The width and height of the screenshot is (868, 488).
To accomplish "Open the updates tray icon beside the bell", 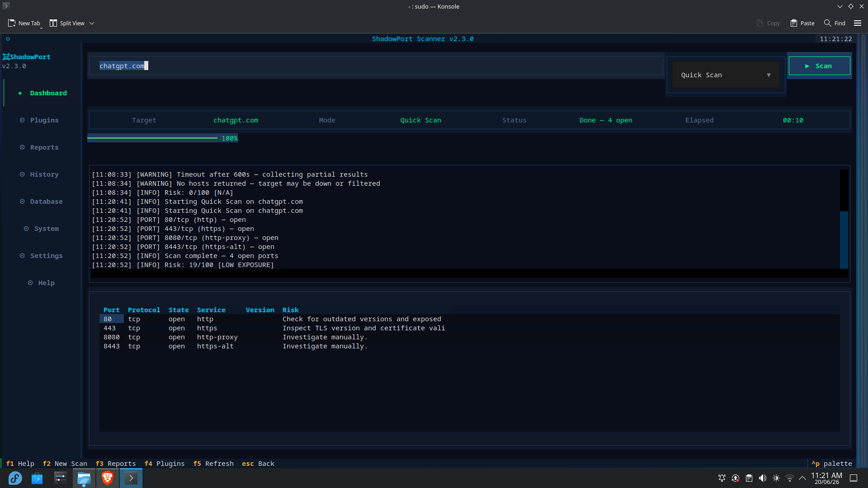I will tap(736, 478).
